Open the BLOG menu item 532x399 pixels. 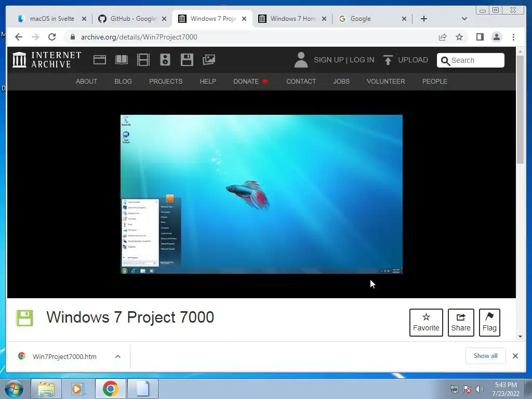[x=123, y=82]
